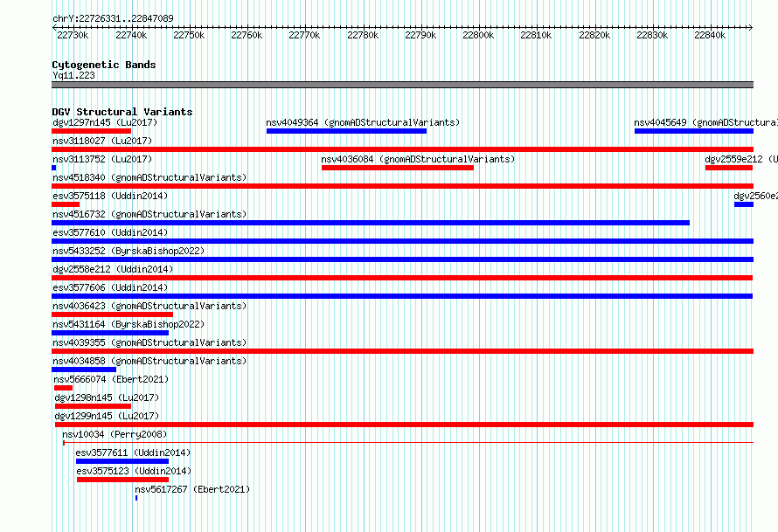Select the red nsv4039355 variant bar
Image resolution: width=778 pixels, height=532 pixels.
point(402,351)
